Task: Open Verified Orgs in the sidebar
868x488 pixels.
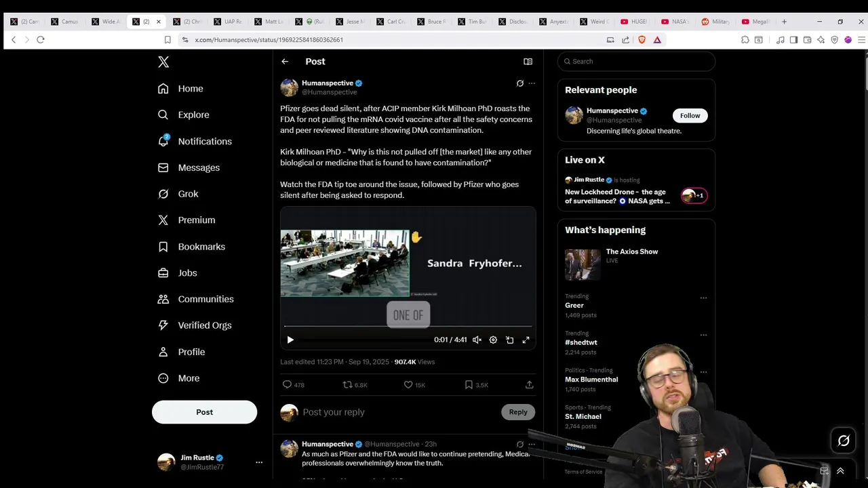Action: [x=195, y=325]
